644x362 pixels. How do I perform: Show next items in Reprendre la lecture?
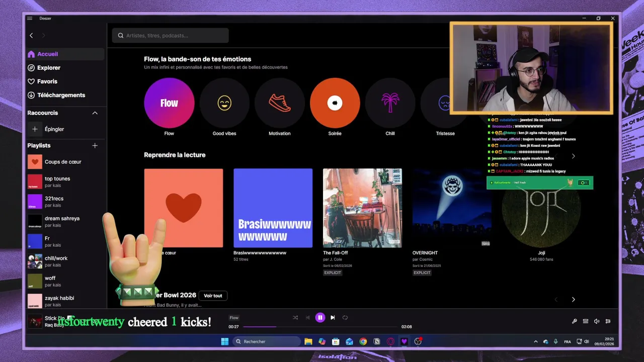(x=573, y=156)
